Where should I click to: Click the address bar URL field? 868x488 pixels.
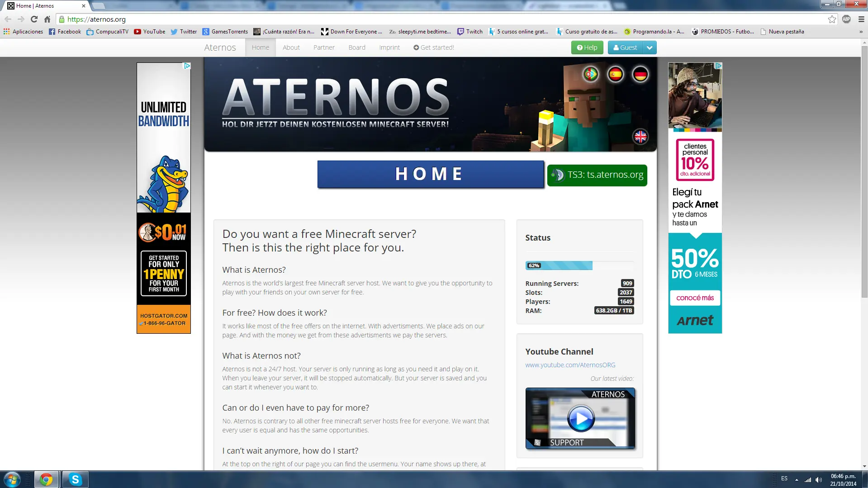tap(443, 19)
